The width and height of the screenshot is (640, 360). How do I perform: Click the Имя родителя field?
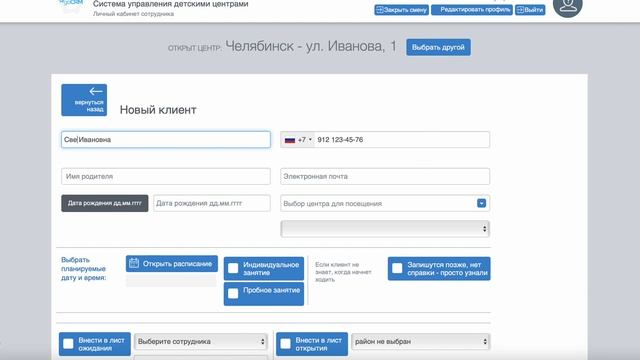point(166,176)
